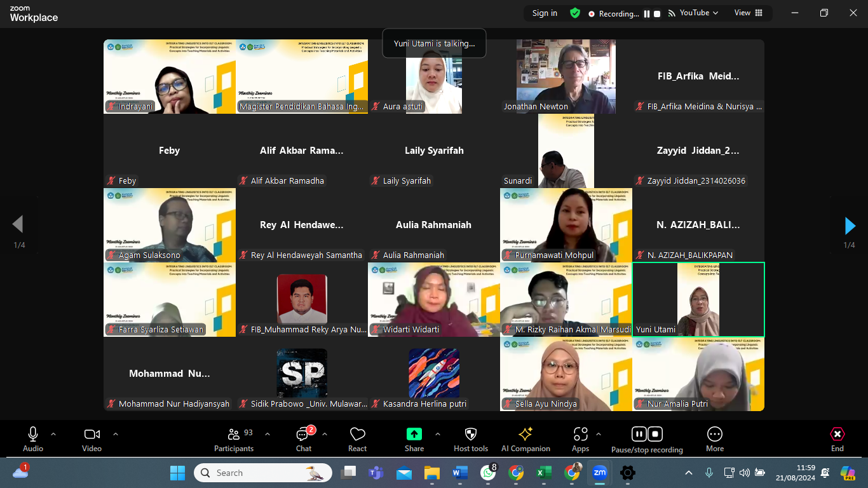The image size is (868, 488).
Task: Open Host tools shield icon
Action: coord(470,439)
